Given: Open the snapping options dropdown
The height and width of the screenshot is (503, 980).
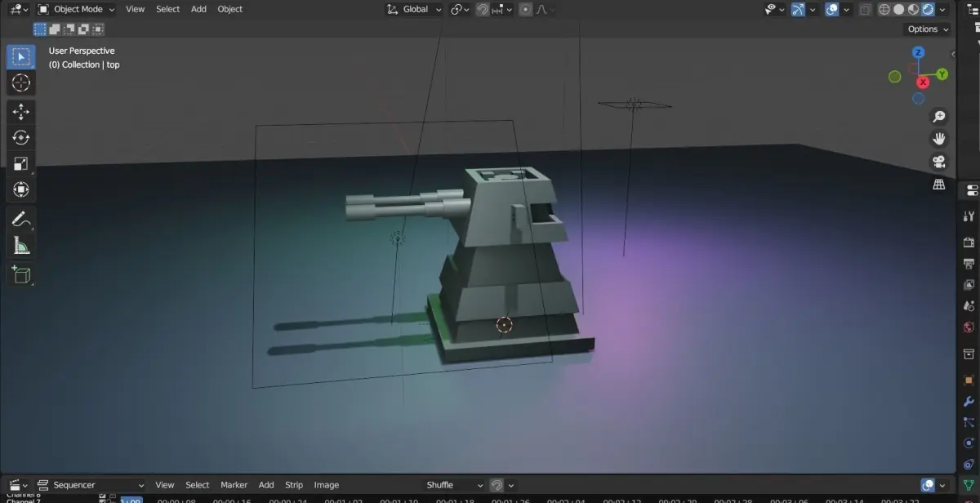Looking at the screenshot, I should point(503,9).
